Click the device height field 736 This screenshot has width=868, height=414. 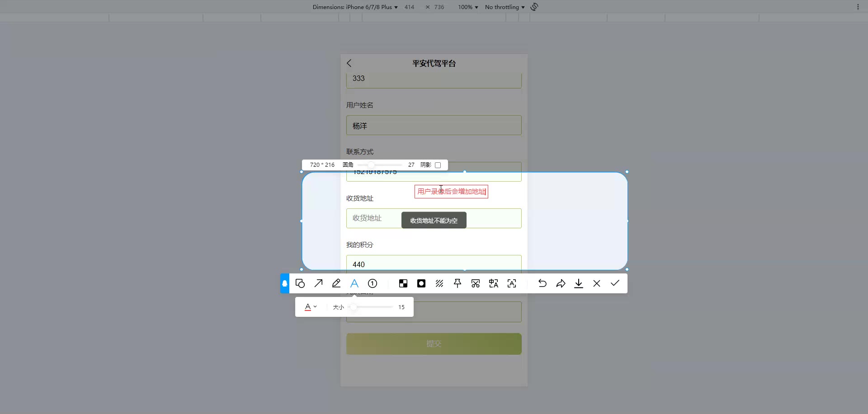point(439,7)
